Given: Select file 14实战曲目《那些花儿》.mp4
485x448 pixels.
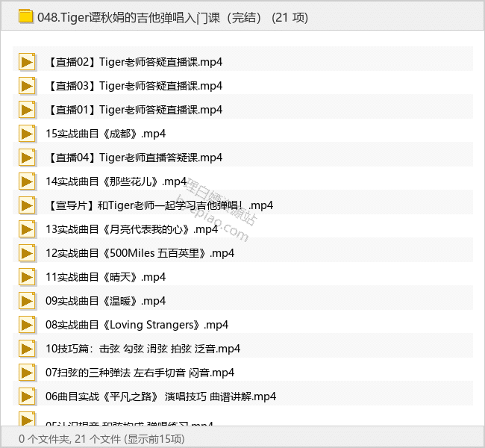Looking at the screenshot, I should coord(116,181).
